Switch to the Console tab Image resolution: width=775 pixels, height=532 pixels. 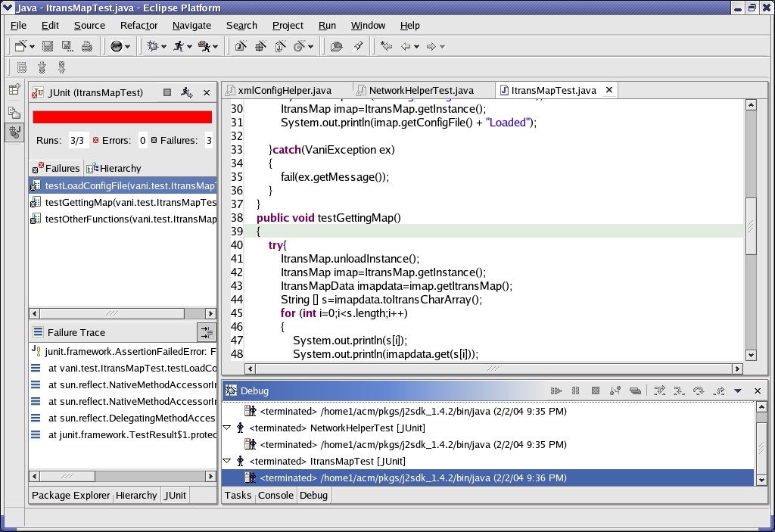[x=275, y=495]
